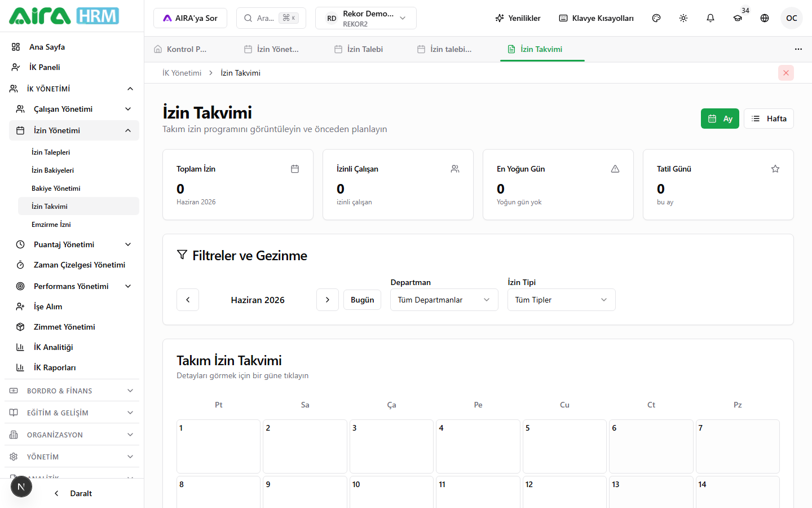Select calendar day 7

tap(738, 446)
